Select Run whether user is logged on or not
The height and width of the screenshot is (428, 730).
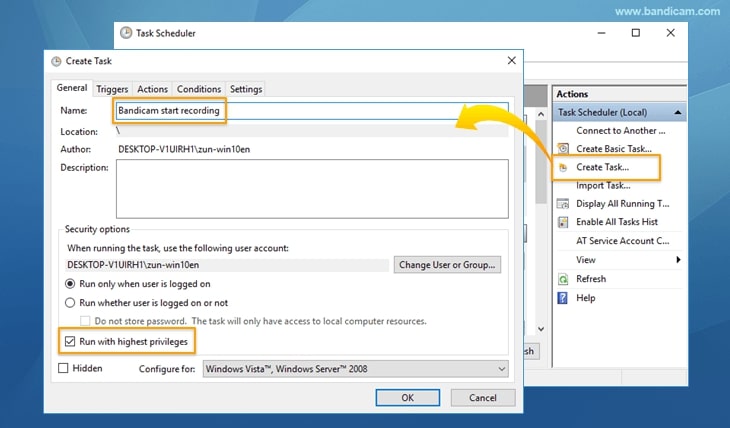click(70, 302)
